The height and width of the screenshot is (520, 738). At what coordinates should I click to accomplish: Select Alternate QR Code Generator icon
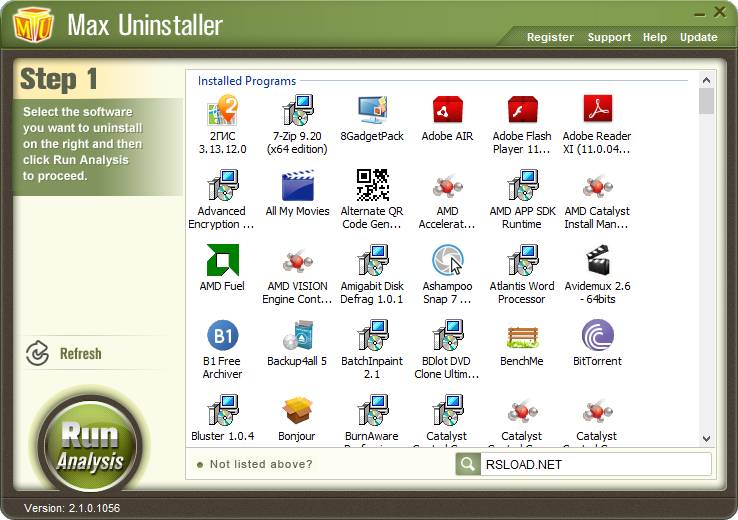click(372, 185)
